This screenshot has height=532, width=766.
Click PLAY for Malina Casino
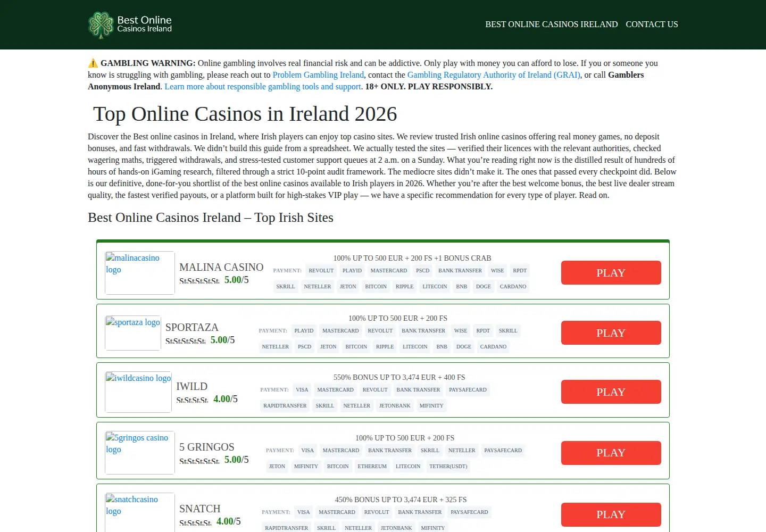coord(611,273)
